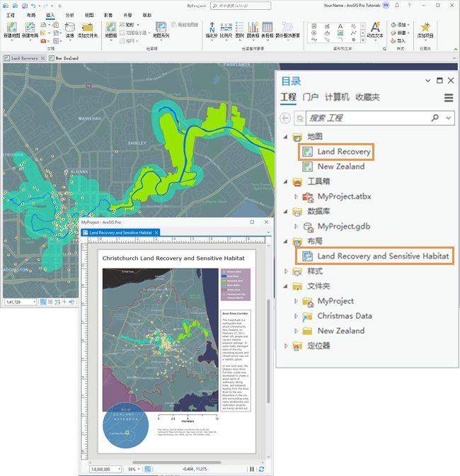The width and height of the screenshot is (460, 476).
Task: Click the Catalog pane hamburger menu icon
Action: point(449,98)
